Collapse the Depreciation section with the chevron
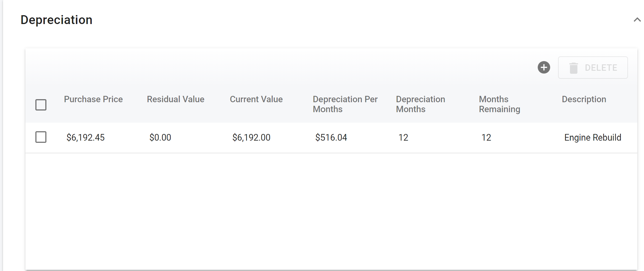 pyautogui.click(x=637, y=20)
